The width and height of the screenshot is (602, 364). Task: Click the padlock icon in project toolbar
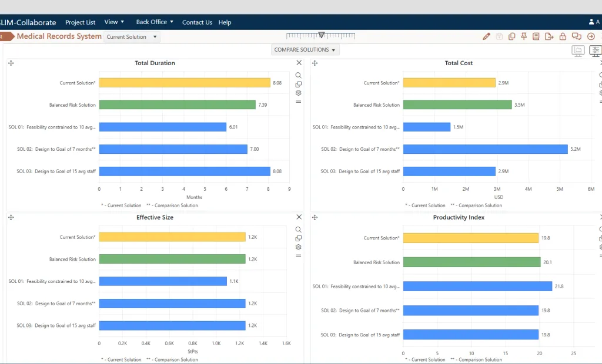[x=563, y=36]
